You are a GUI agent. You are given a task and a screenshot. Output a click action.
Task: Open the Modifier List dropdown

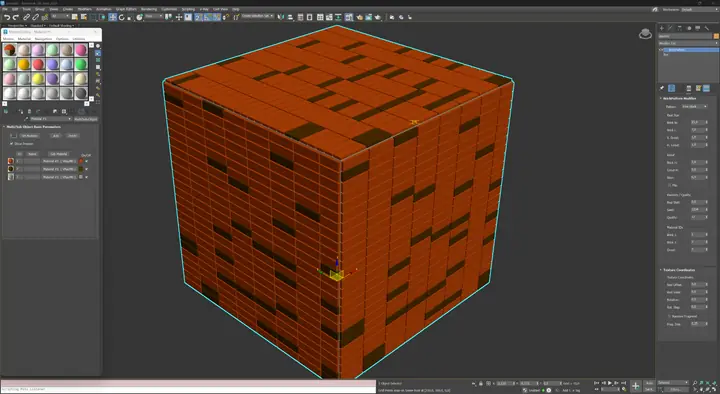(x=688, y=43)
